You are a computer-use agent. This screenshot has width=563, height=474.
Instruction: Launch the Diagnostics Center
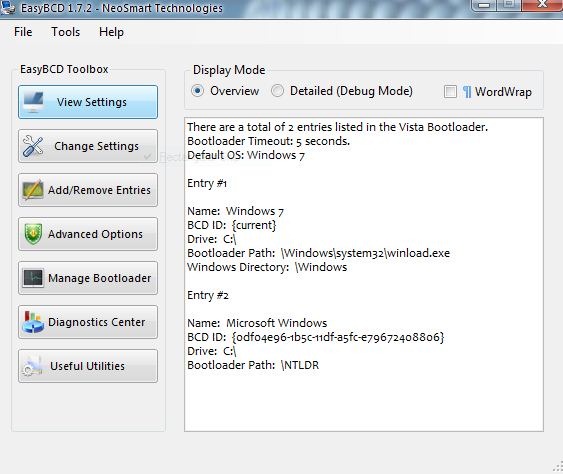pyautogui.click(x=88, y=322)
